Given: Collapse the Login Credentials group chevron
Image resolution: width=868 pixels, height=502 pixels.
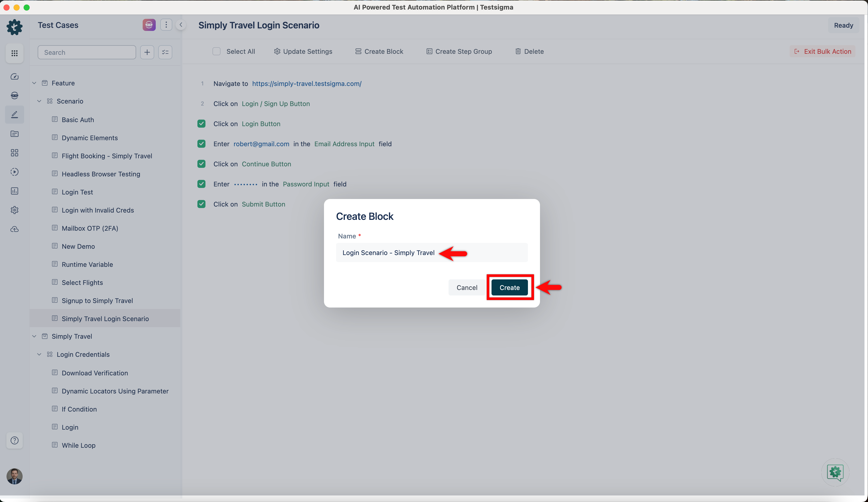Looking at the screenshot, I should click(x=39, y=354).
